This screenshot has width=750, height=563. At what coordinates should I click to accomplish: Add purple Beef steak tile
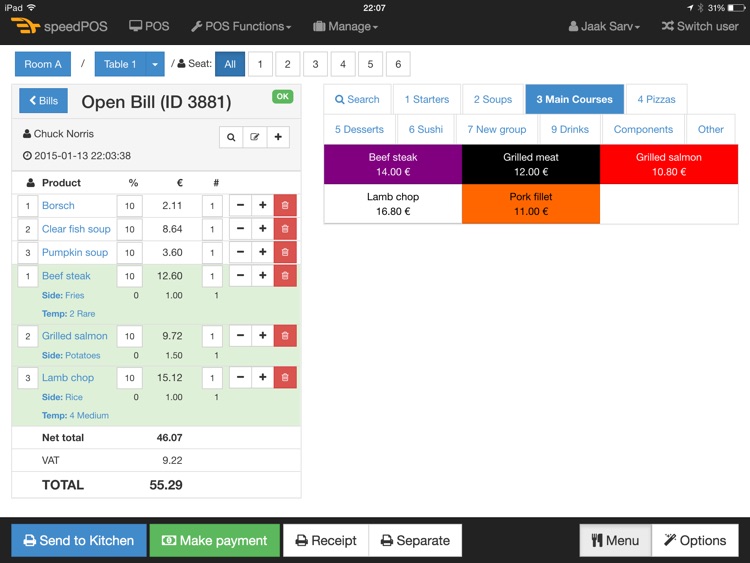pyautogui.click(x=393, y=164)
